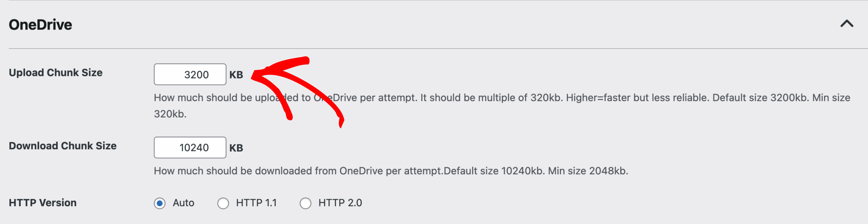The height and width of the screenshot is (224, 868).
Task: Focus the Download Chunk Size input field
Action: pyautogui.click(x=190, y=147)
